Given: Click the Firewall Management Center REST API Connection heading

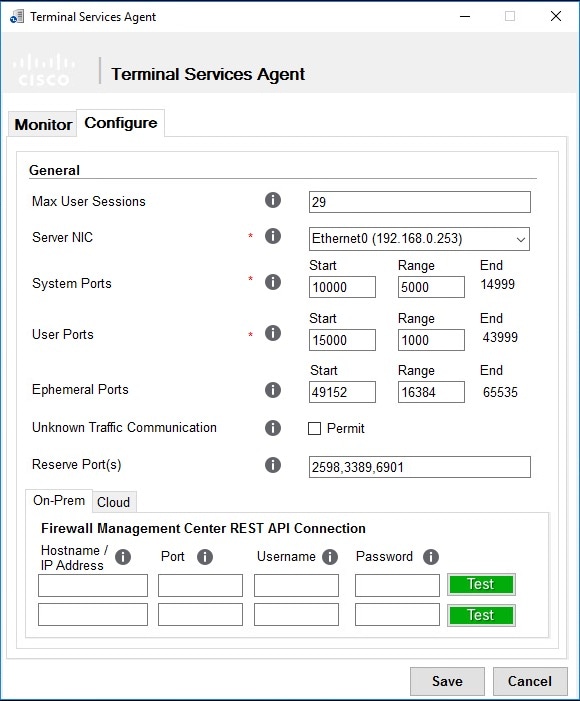Looking at the screenshot, I should 203,528.
